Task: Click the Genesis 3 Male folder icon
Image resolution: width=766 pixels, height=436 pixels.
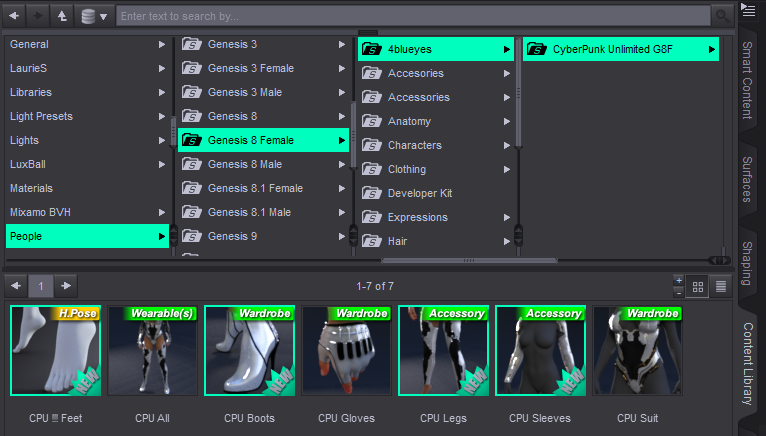Action: [x=192, y=92]
